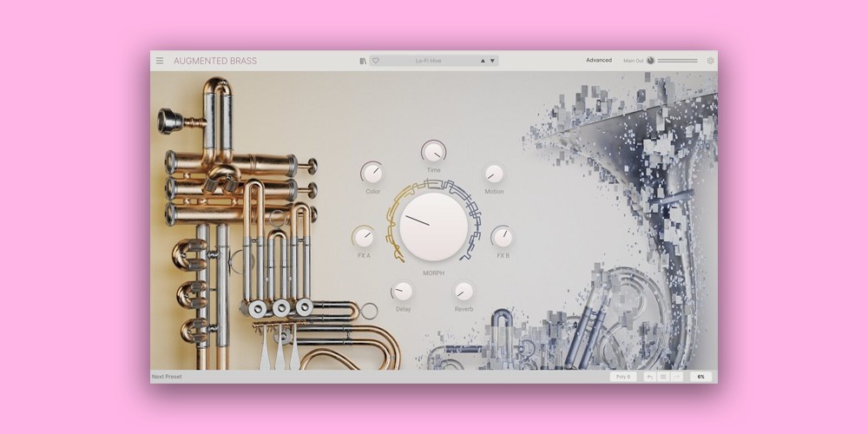Image resolution: width=868 pixels, height=434 pixels.
Task: Favorite the preset with the heart icon
Action: pyautogui.click(x=376, y=61)
